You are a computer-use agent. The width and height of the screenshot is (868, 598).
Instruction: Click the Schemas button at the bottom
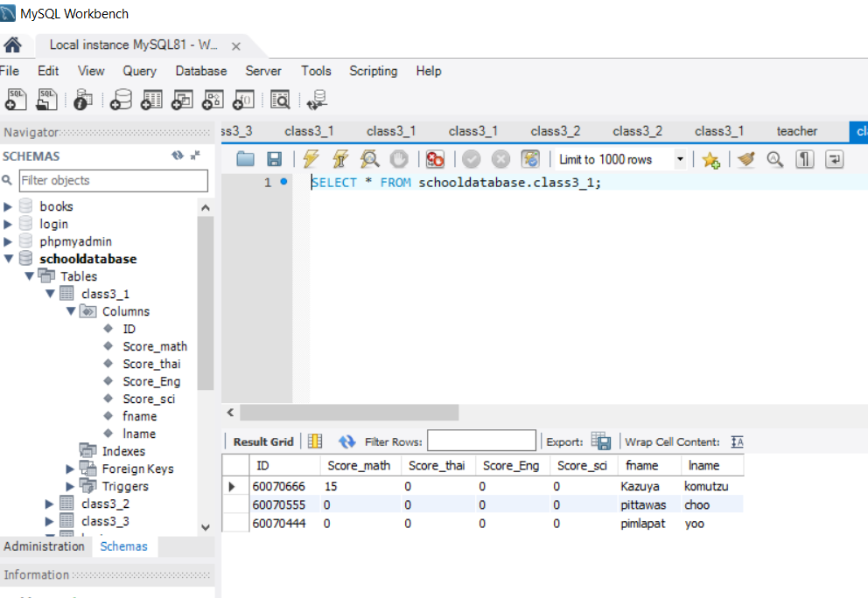point(124,546)
